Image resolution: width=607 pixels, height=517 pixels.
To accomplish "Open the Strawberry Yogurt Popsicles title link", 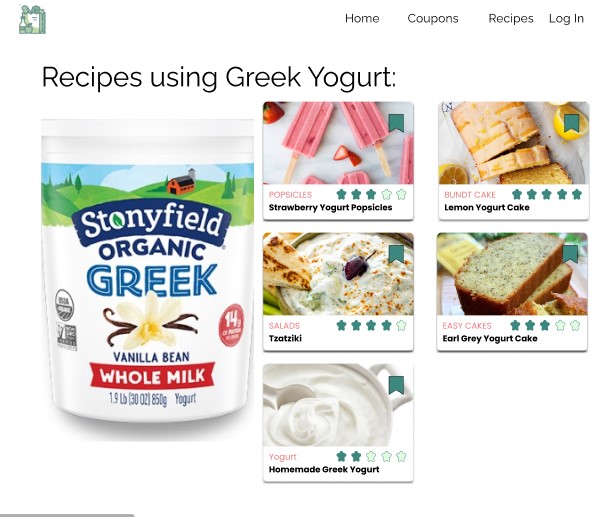I will pyautogui.click(x=330, y=207).
